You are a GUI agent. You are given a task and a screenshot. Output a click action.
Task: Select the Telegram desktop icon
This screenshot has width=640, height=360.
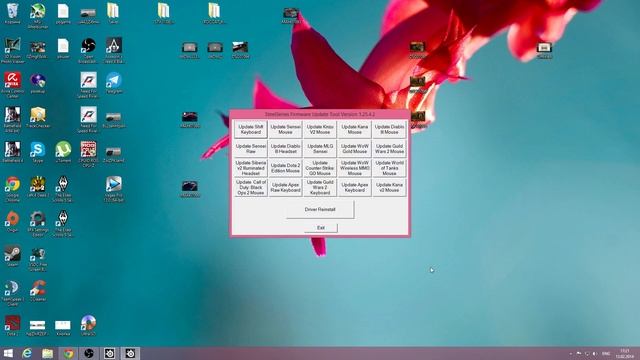coord(113,83)
